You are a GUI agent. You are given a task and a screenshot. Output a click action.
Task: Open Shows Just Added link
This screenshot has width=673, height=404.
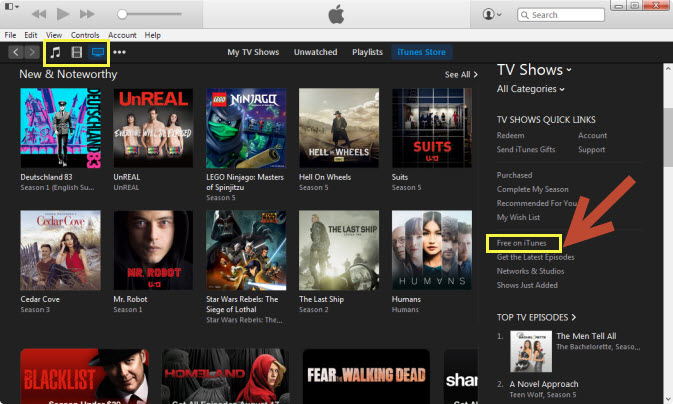pyautogui.click(x=527, y=286)
